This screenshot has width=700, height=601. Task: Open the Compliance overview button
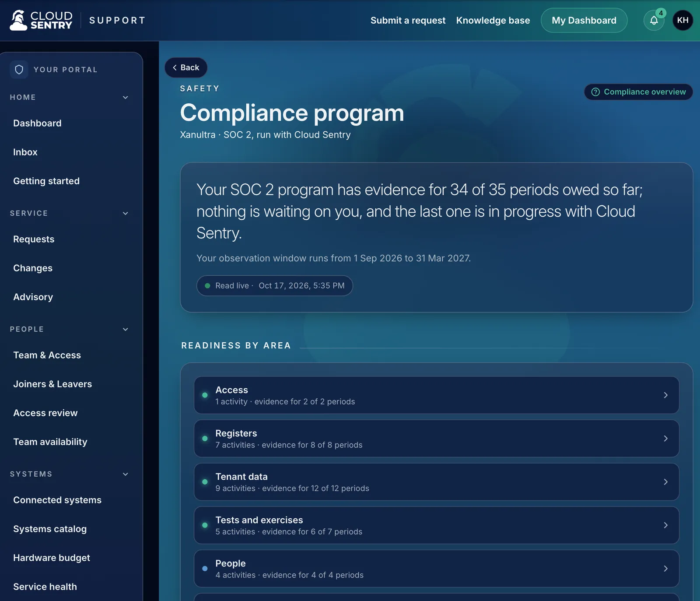pos(639,92)
